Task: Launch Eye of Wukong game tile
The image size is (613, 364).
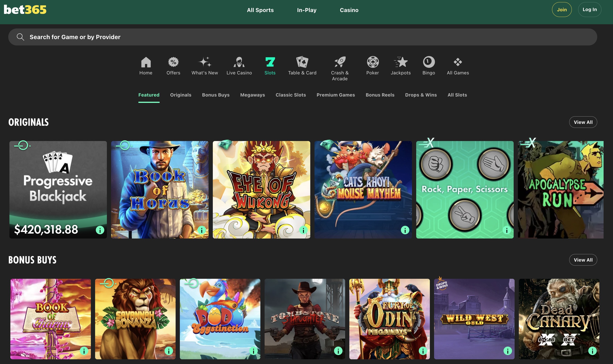Action: [261, 190]
